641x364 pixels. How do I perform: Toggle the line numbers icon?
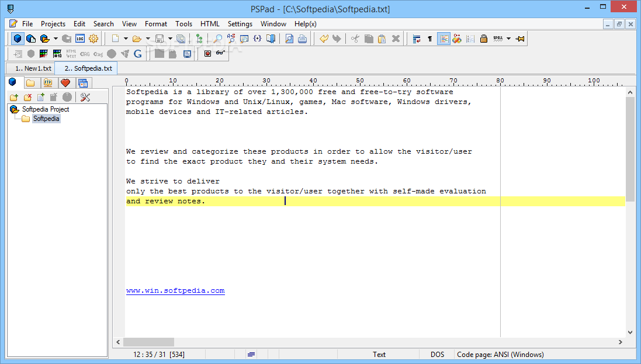click(470, 39)
